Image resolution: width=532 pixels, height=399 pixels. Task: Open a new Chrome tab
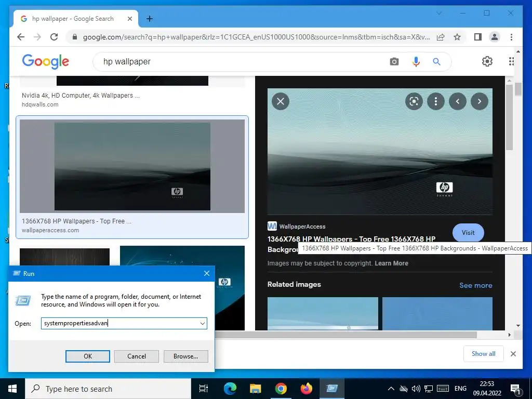149,19
